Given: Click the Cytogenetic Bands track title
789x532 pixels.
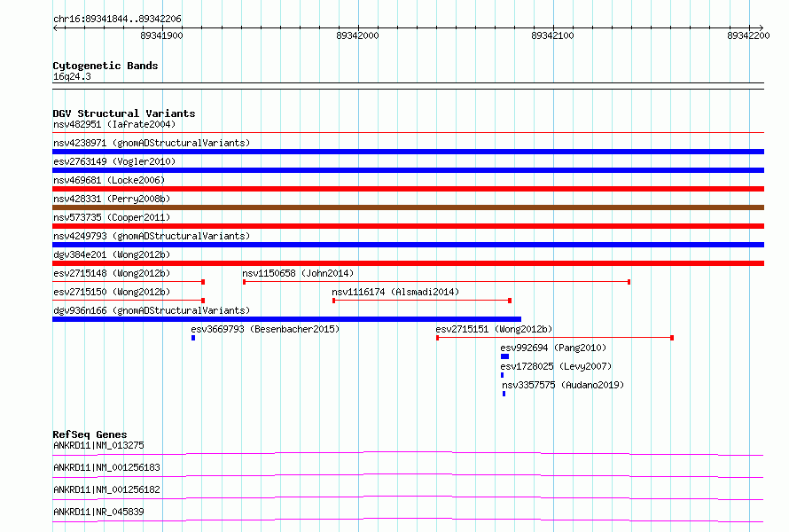Looking at the screenshot, I should click(105, 66).
